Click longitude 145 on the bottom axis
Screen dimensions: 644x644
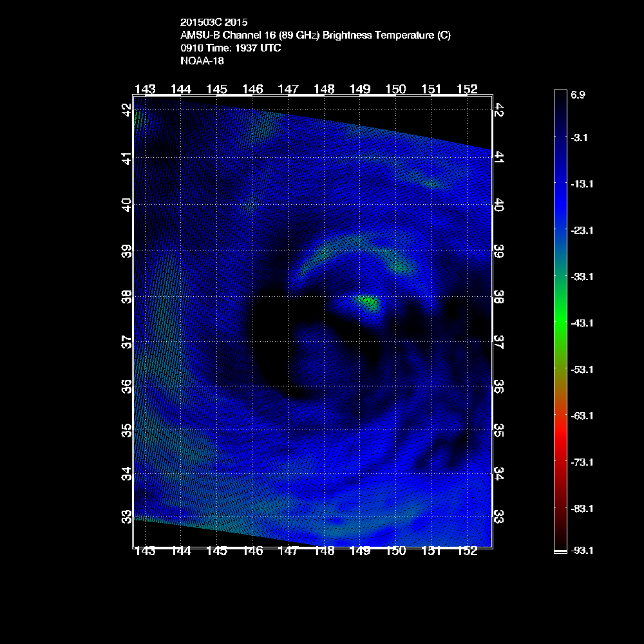217,551
